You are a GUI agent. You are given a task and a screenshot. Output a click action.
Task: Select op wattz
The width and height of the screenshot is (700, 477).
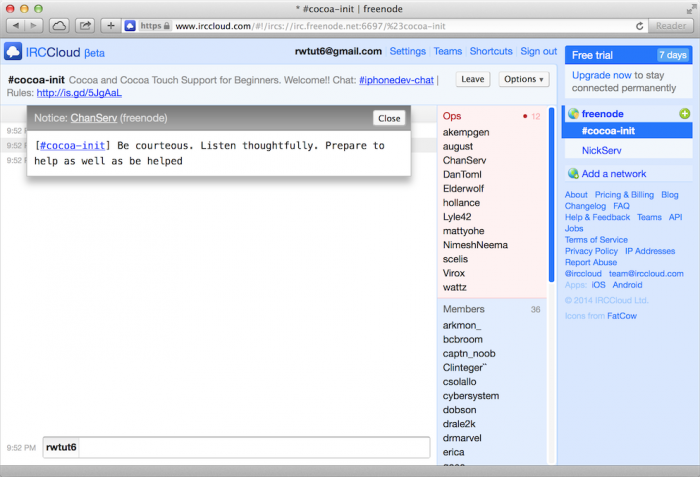(454, 287)
